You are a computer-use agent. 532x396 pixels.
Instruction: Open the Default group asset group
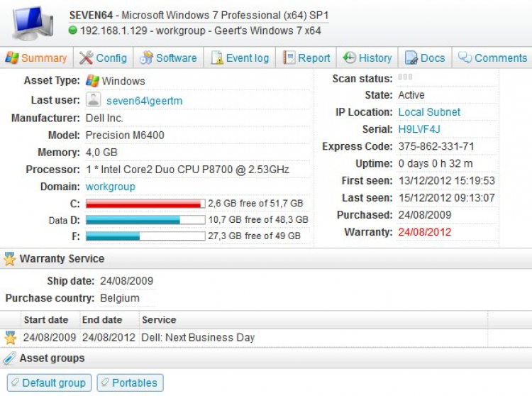49,383
